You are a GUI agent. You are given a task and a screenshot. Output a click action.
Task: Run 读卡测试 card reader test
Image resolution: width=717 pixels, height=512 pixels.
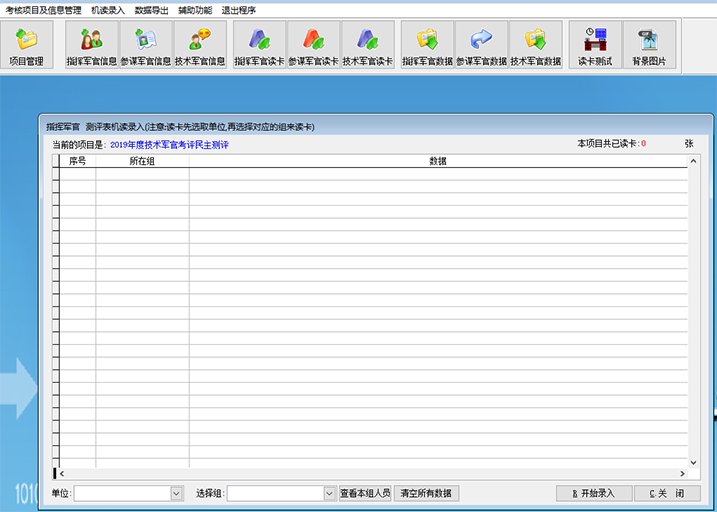[595, 46]
